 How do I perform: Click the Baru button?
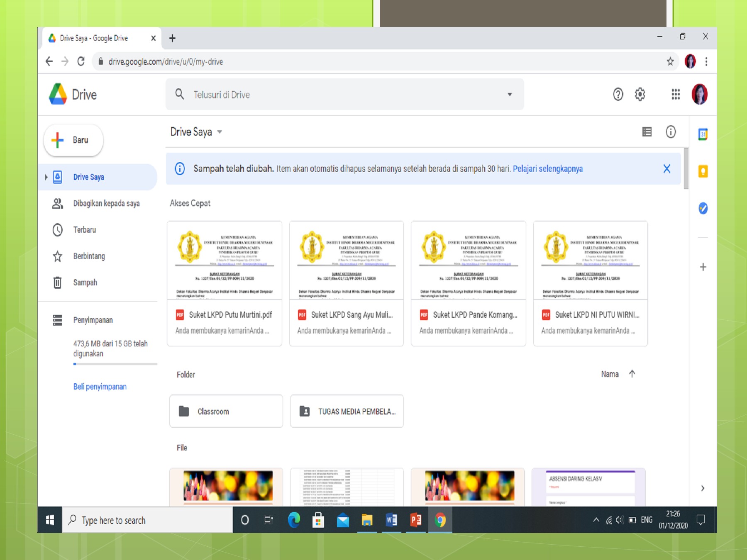(x=73, y=140)
